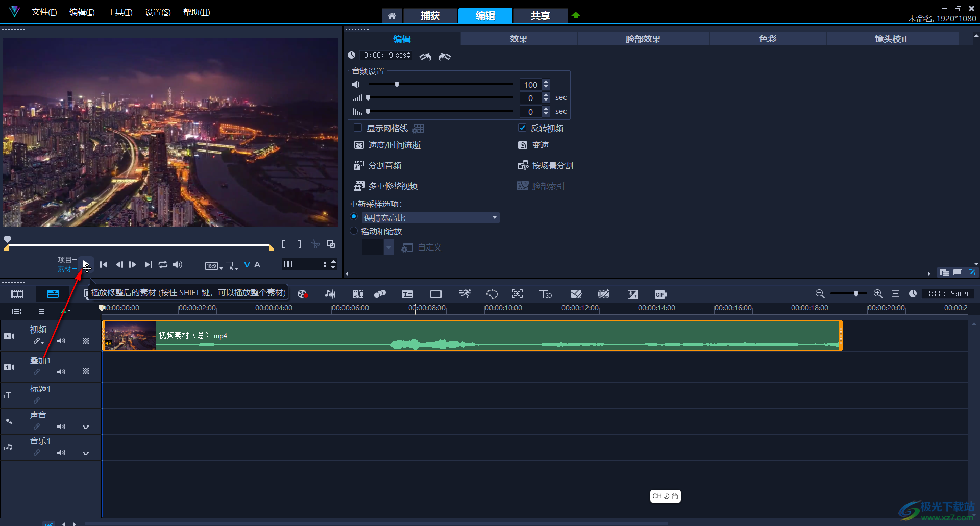Click split by scene option
This screenshot has width=980, height=526.
pos(546,165)
